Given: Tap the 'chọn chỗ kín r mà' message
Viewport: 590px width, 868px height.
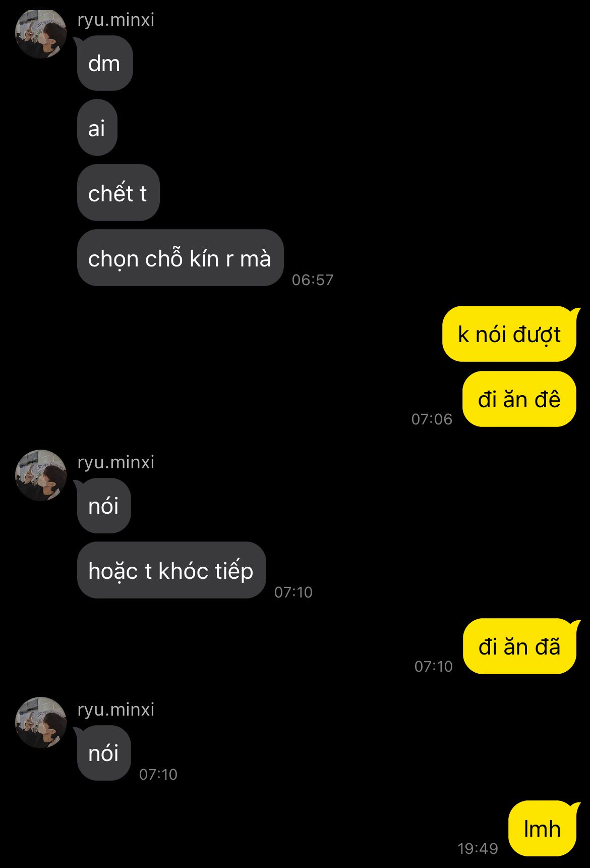Looking at the screenshot, I should tap(180, 258).
